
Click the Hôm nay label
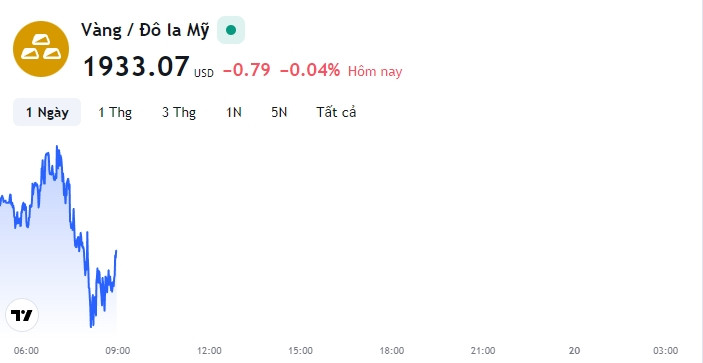point(375,71)
